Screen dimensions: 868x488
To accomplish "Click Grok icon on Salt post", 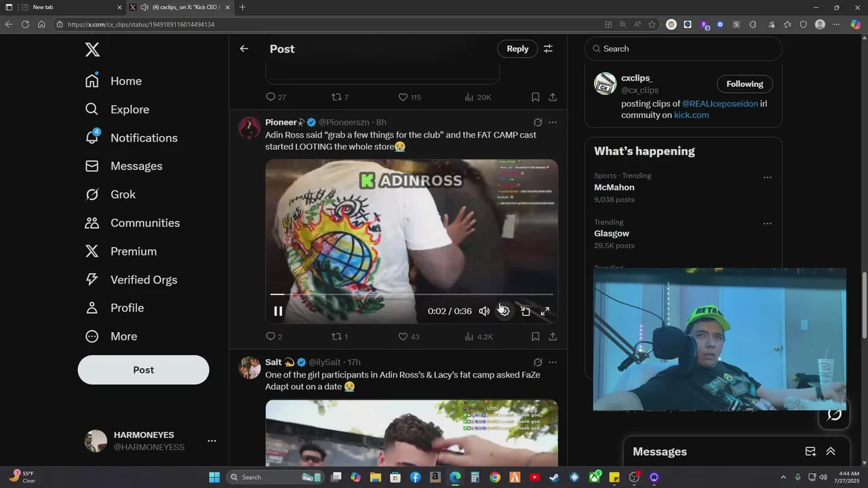I will pos(538,363).
